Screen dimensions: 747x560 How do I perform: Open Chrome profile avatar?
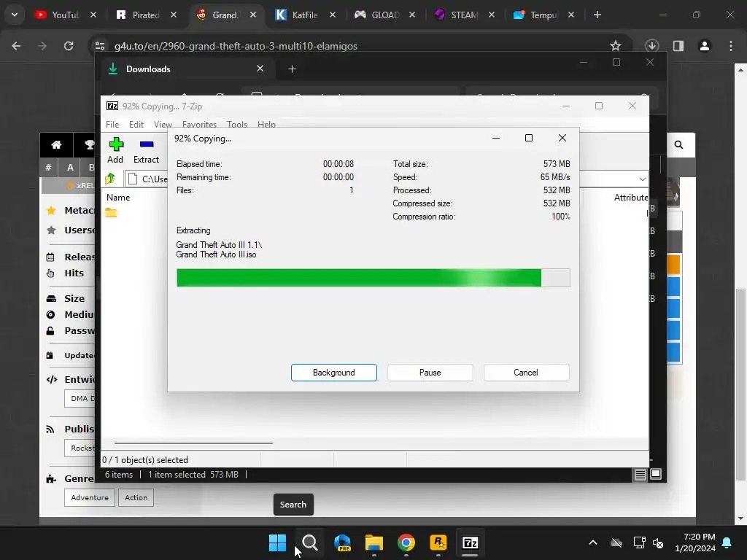click(x=704, y=46)
